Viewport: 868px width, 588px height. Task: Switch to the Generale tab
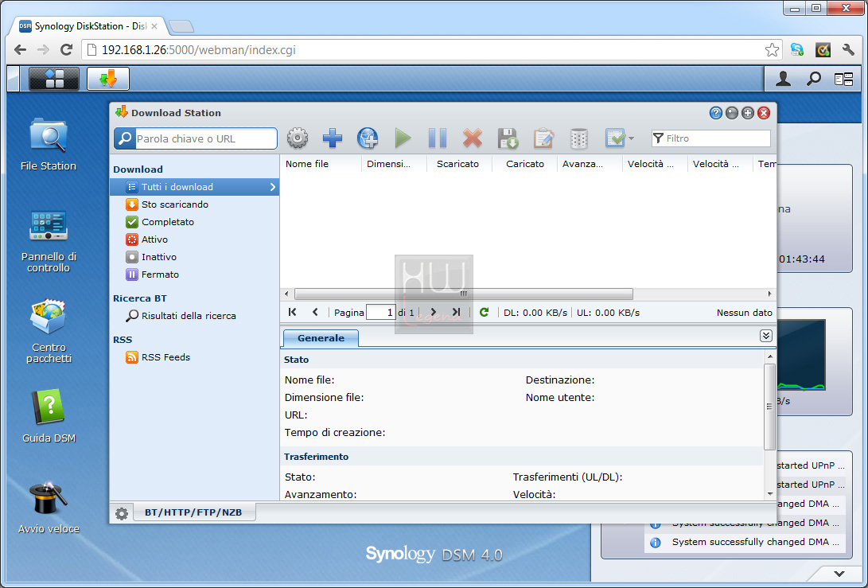click(x=321, y=338)
